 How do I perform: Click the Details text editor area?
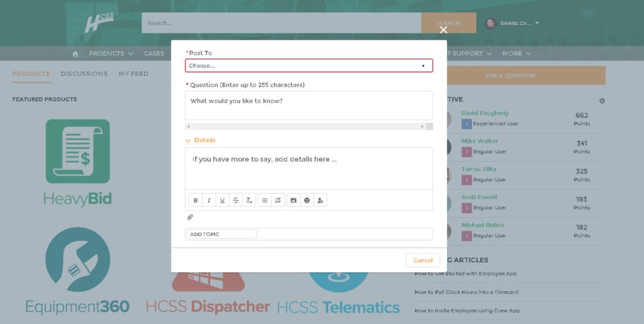(309, 169)
